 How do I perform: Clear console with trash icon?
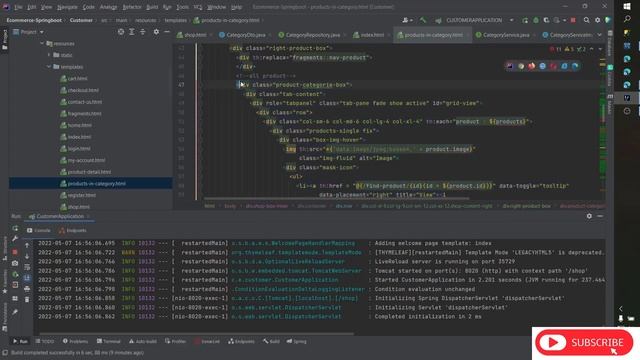click(27, 300)
